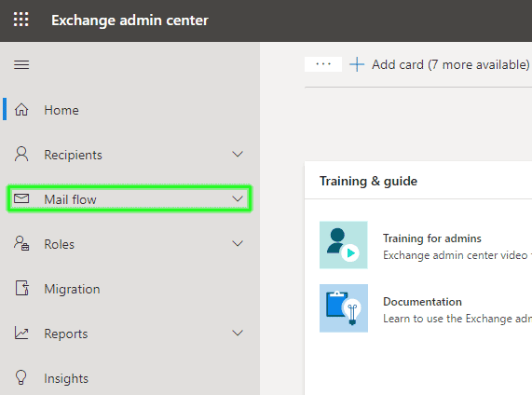The image size is (532, 395).
Task: Expand the Roles section chevron
Action: coord(238,244)
